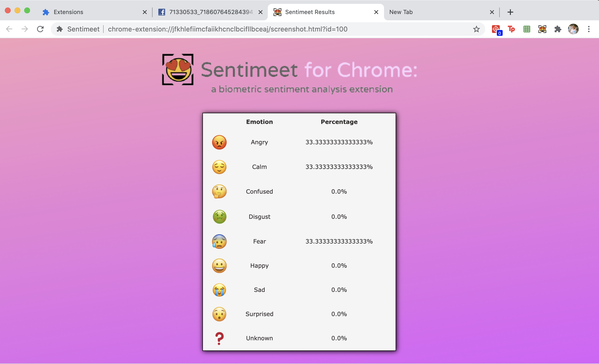Click the Fear percentage value
Image resolution: width=599 pixels, height=364 pixels.
(x=339, y=241)
